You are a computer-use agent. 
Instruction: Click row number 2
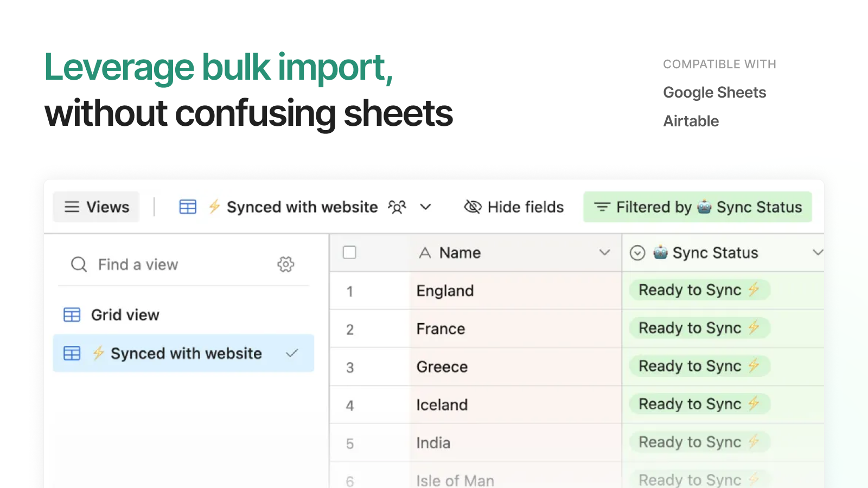click(350, 330)
